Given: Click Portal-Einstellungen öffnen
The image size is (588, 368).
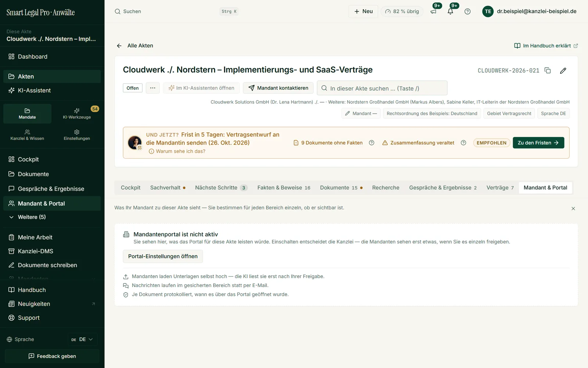Looking at the screenshot, I should coord(163,256).
